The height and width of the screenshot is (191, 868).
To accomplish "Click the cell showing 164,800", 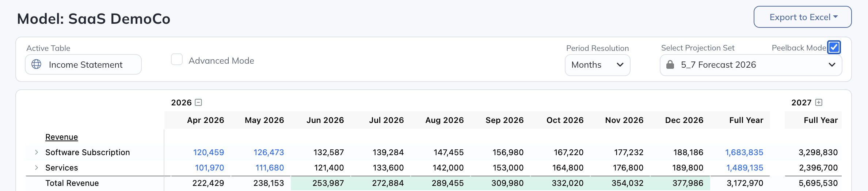I will pyautogui.click(x=568, y=168).
